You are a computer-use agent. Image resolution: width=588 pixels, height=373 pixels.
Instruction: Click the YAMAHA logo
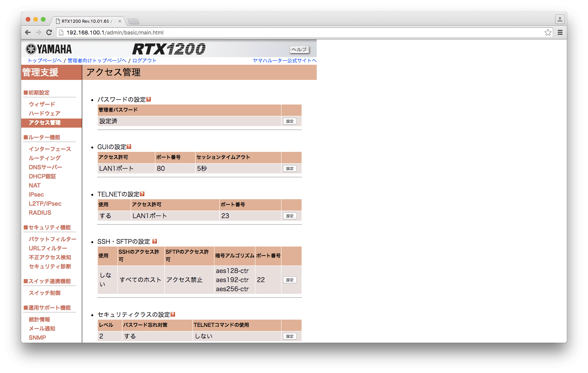point(49,49)
